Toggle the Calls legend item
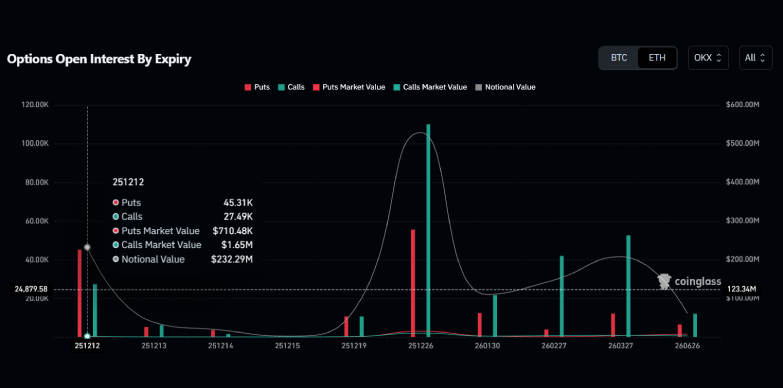Image resolution: width=783 pixels, height=388 pixels. (x=291, y=87)
